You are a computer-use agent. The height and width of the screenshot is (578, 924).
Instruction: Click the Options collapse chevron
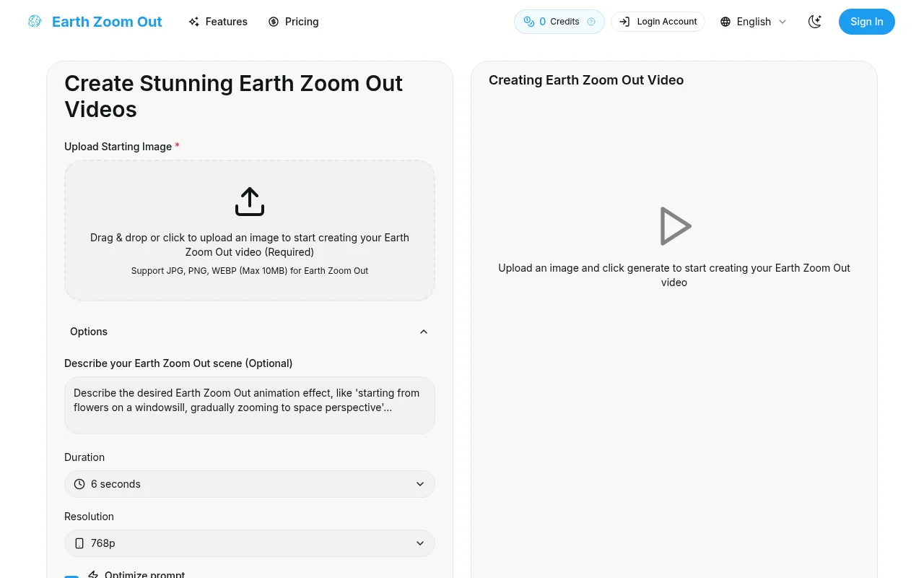point(424,332)
